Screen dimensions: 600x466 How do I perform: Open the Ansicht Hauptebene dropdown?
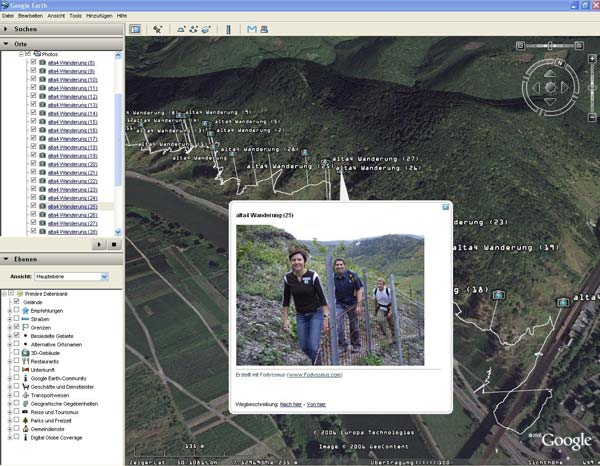pyautogui.click(x=72, y=276)
